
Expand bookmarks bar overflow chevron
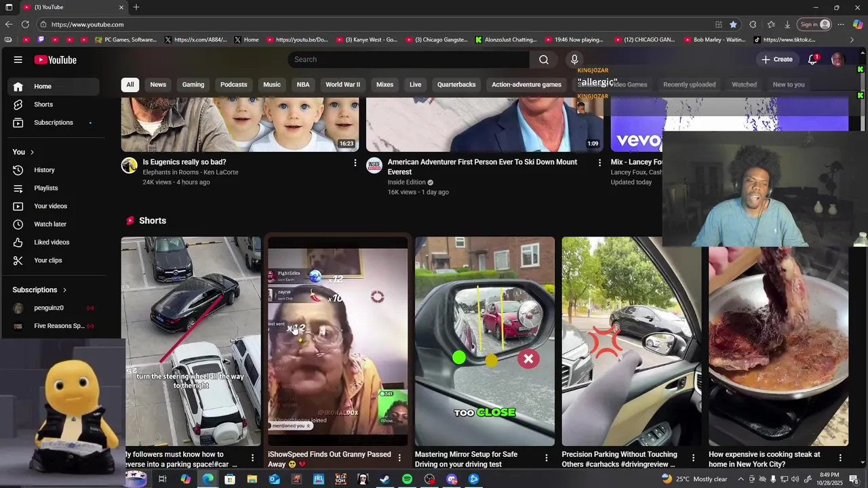coord(852,40)
